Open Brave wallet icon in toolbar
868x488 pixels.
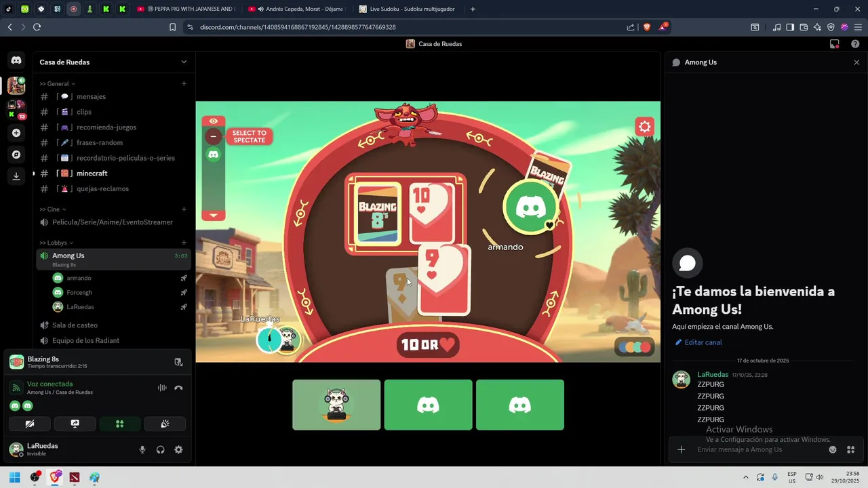pyautogui.click(x=804, y=27)
